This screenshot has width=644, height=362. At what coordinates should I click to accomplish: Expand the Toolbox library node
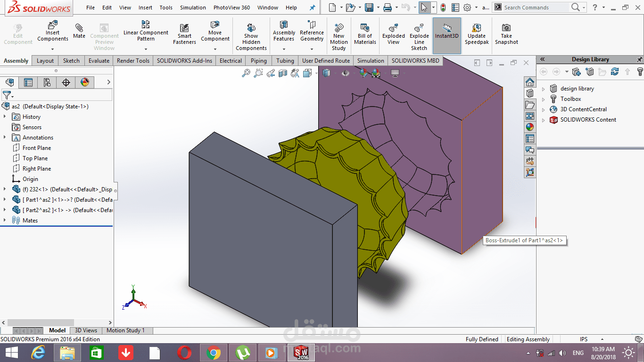pos(543,99)
